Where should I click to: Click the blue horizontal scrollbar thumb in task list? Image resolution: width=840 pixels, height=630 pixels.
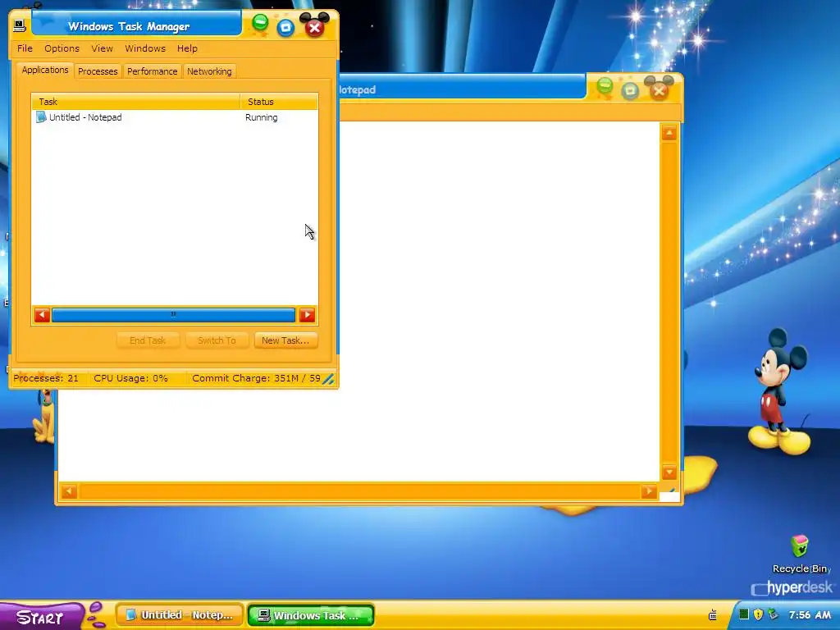click(x=173, y=315)
